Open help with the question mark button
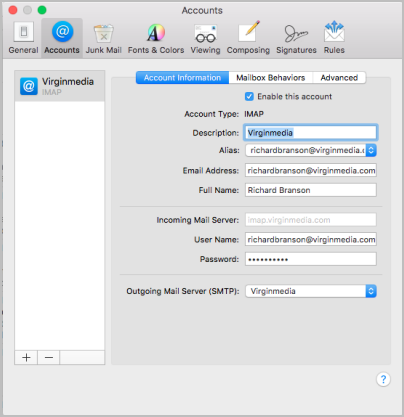The image size is (404, 417). tap(383, 379)
